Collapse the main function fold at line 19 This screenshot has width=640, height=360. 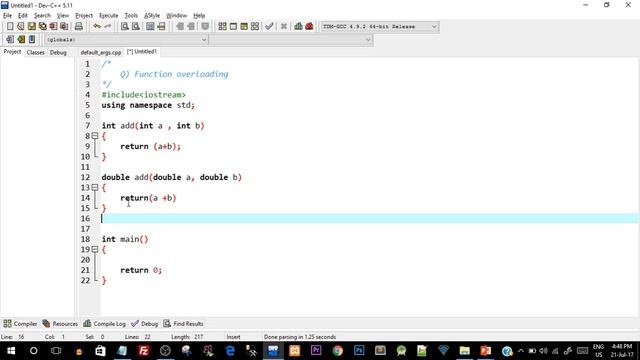[95, 249]
